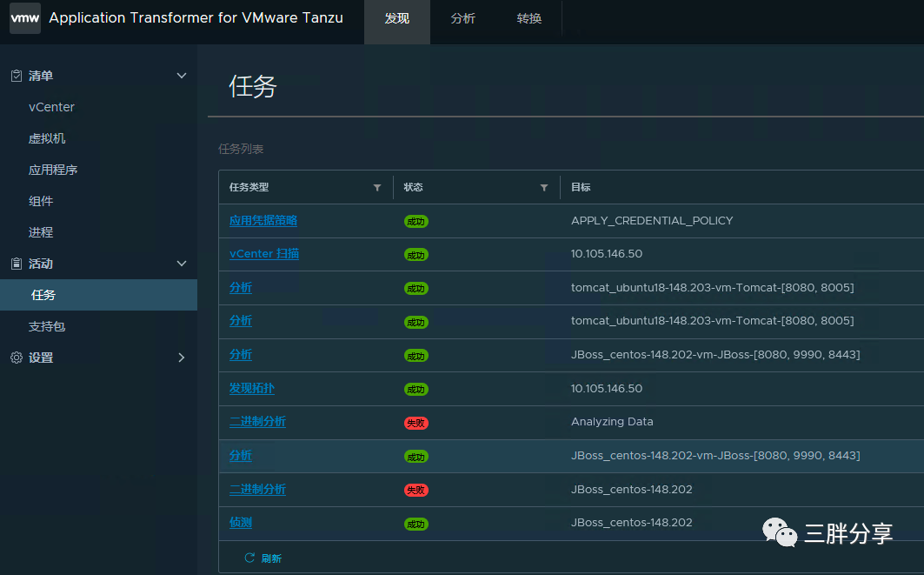Viewport: 924px width, 575px height.
Task: Click the Analyzing Data target cell
Action: pyautogui.click(x=612, y=422)
